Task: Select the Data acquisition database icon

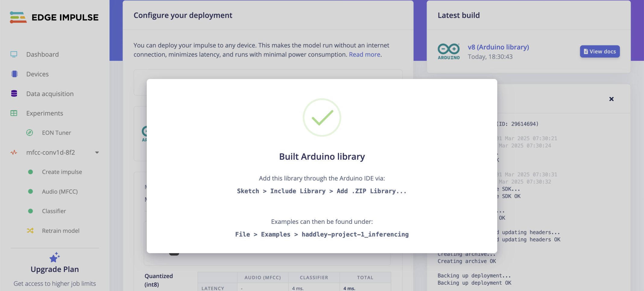Action: tap(14, 93)
